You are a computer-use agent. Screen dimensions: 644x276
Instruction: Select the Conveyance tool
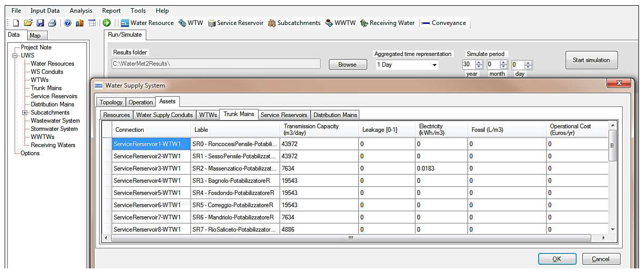click(444, 23)
